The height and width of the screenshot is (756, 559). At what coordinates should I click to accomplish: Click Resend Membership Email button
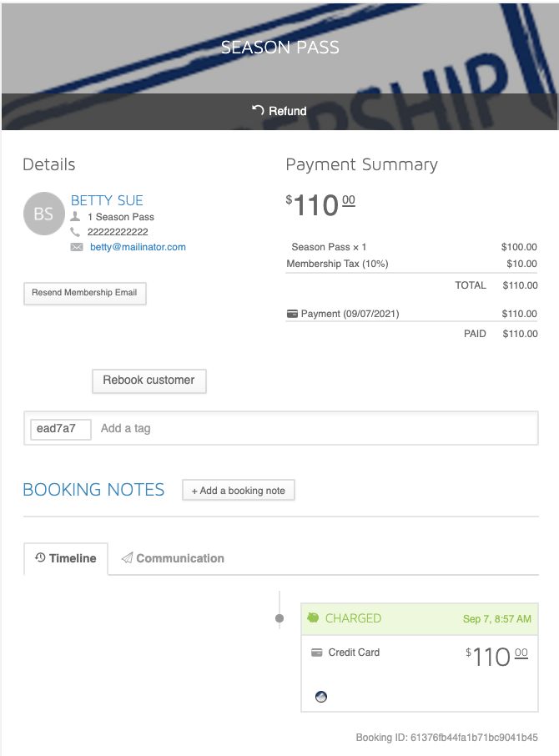coord(85,293)
